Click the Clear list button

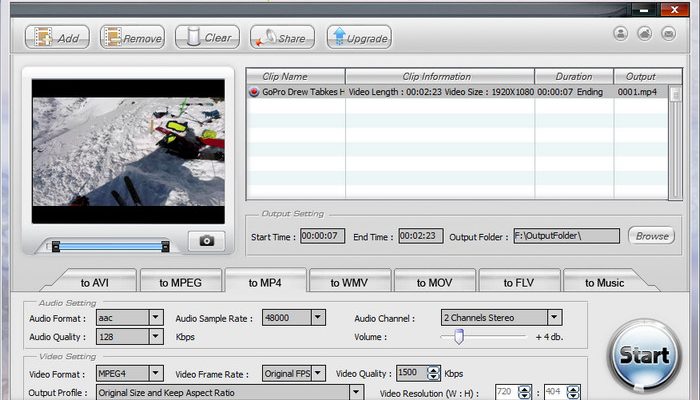(x=207, y=38)
